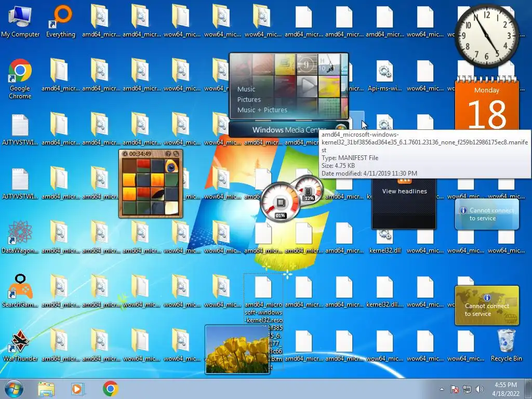Viewport: 532px width, 399px height.
Task: Click the CPU usage meter showing 01%
Action: pos(280,202)
